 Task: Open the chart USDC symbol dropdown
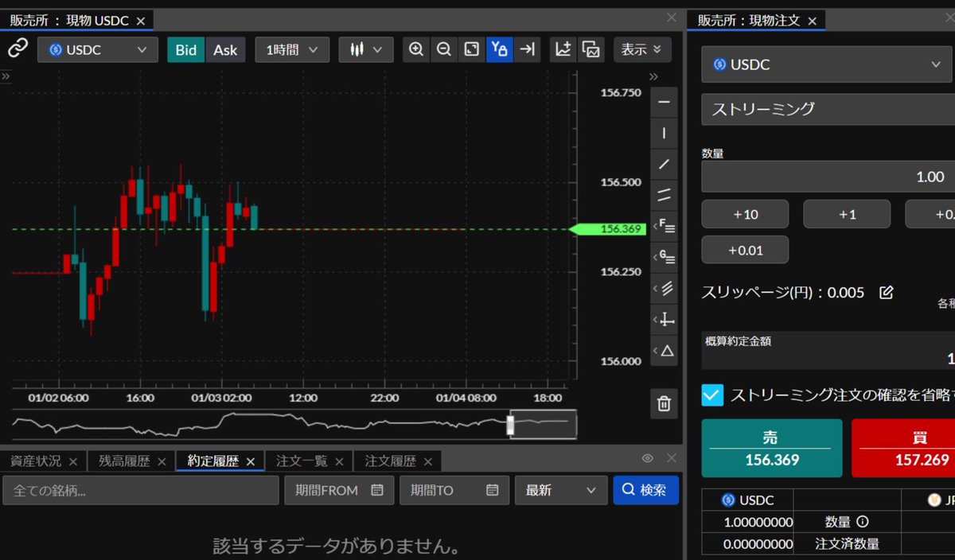(x=98, y=49)
